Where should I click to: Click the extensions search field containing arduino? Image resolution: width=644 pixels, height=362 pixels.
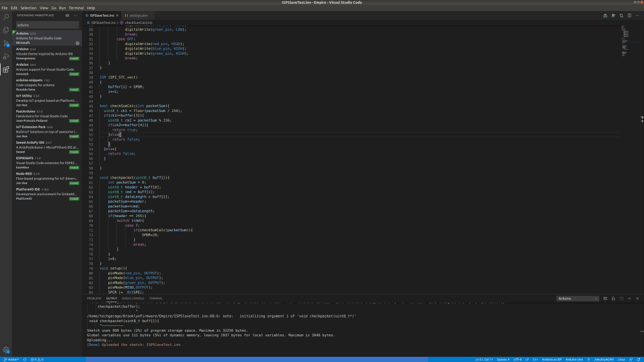click(47, 25)
